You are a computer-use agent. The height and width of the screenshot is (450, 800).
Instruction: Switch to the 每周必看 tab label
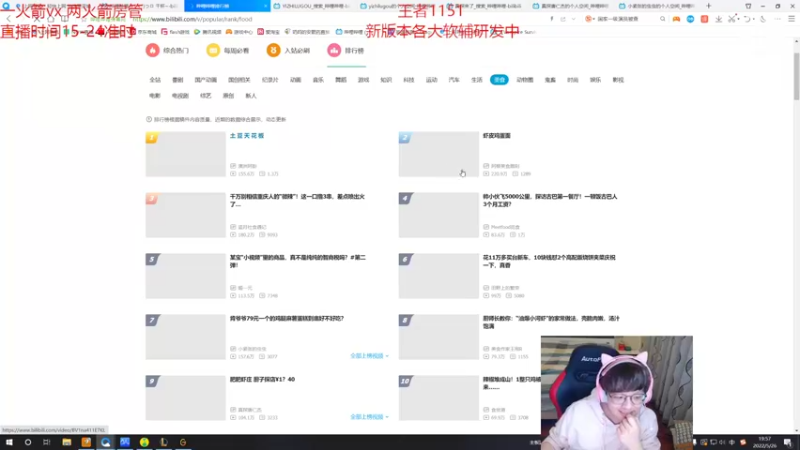coord(236,51)
